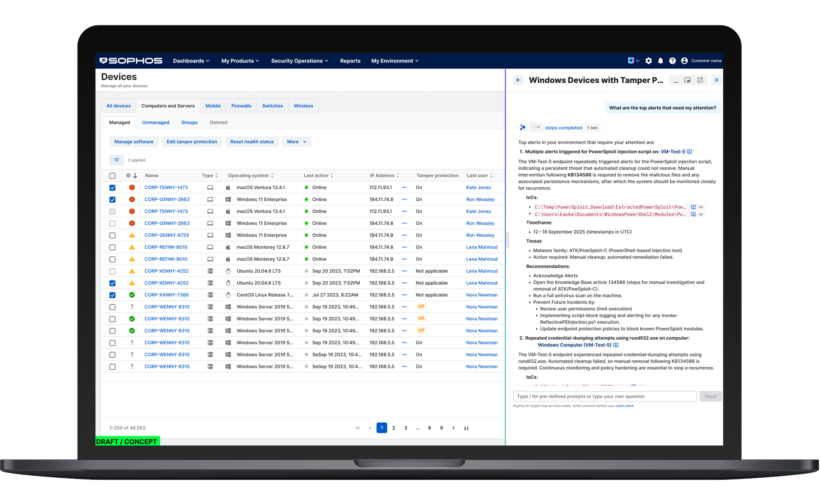The image size is (820, 504).
Task: Minimize the AI assistant panel
Action: click(676, 80)
